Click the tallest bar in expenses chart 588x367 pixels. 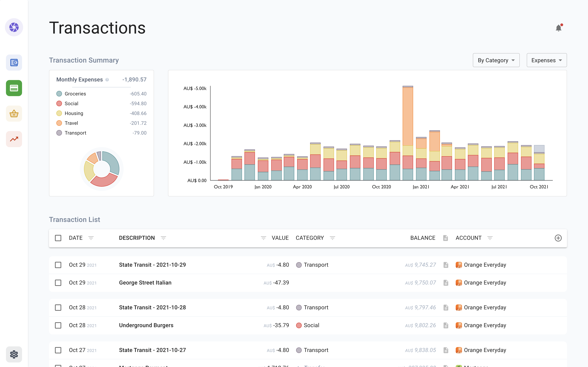(x=408, y=117)
